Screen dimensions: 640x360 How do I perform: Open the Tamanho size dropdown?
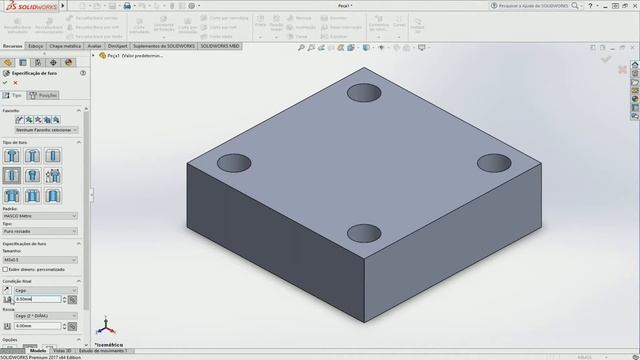pyautogui.click(x=40, y=260)
